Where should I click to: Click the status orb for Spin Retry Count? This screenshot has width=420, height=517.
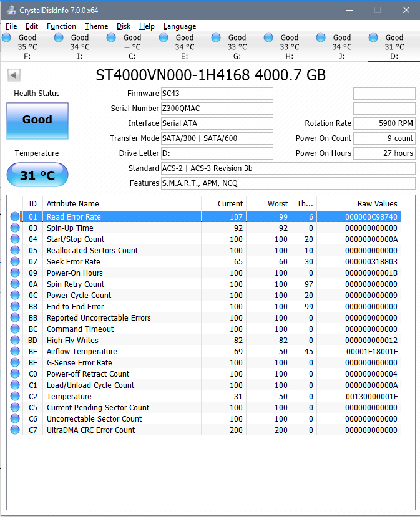[x=15, y=284]
